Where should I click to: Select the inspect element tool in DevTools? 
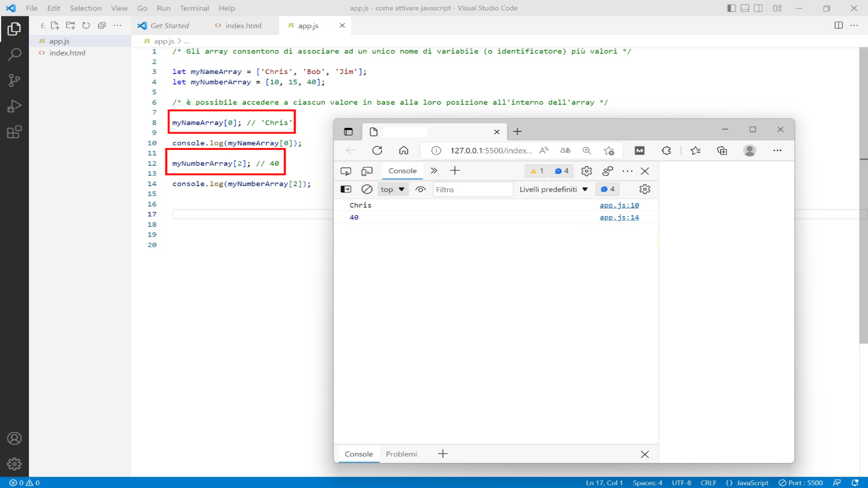346,171
